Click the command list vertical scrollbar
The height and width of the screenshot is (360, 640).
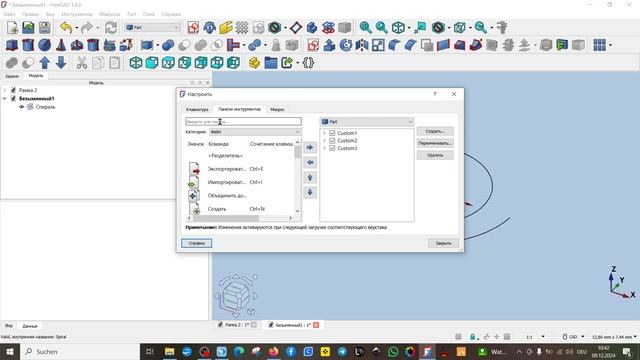297,176
